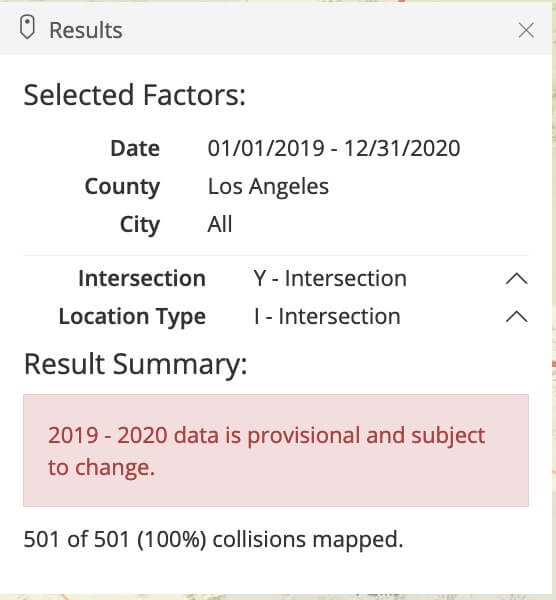Select the Los Angeles county value

pos(268,187)
